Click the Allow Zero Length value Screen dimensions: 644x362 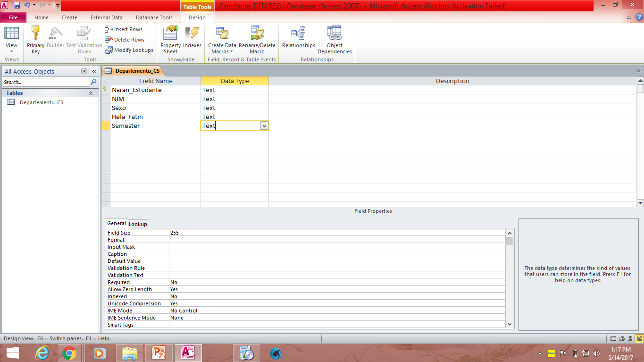(337, 289)
